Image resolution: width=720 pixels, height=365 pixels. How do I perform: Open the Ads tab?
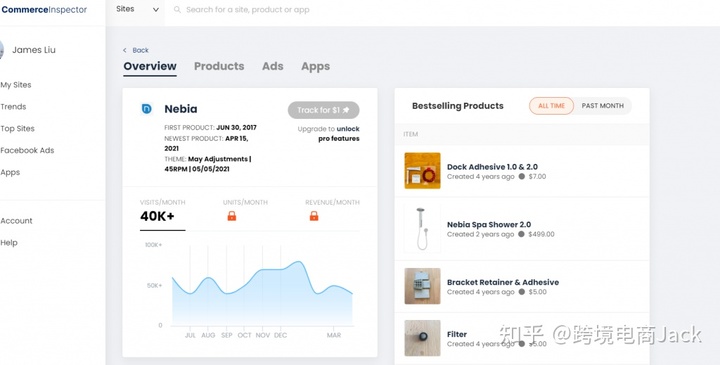click(273, 66)
